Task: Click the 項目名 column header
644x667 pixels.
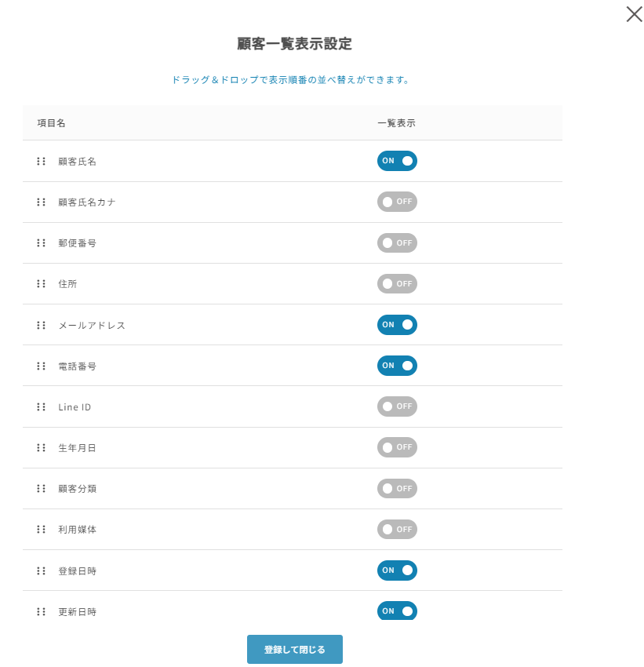Action: (51, 123)
